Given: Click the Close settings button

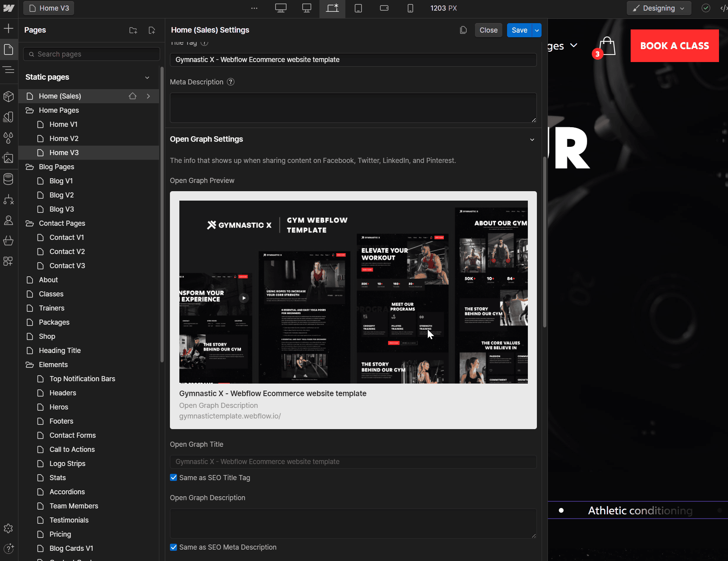Looking at the screenshot, I should coord(488,30).
